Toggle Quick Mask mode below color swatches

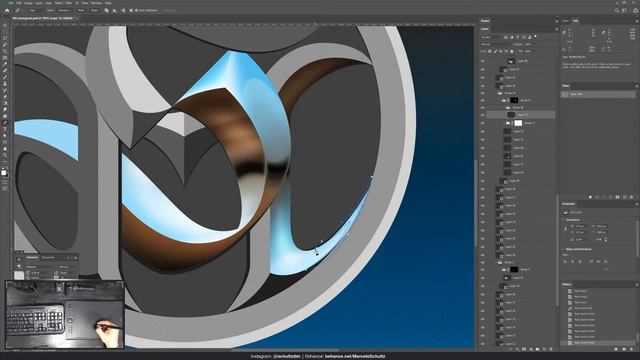(x=5, y=182)
